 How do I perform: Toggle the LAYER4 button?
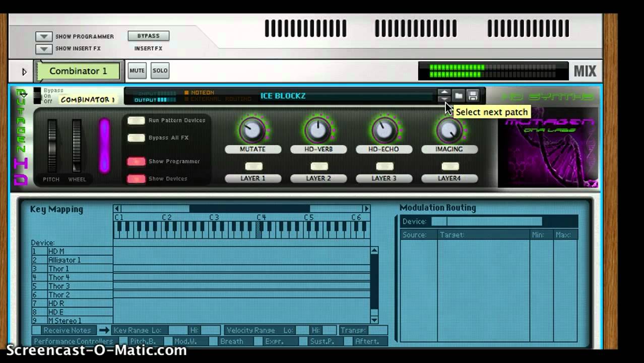click(450, 166)
